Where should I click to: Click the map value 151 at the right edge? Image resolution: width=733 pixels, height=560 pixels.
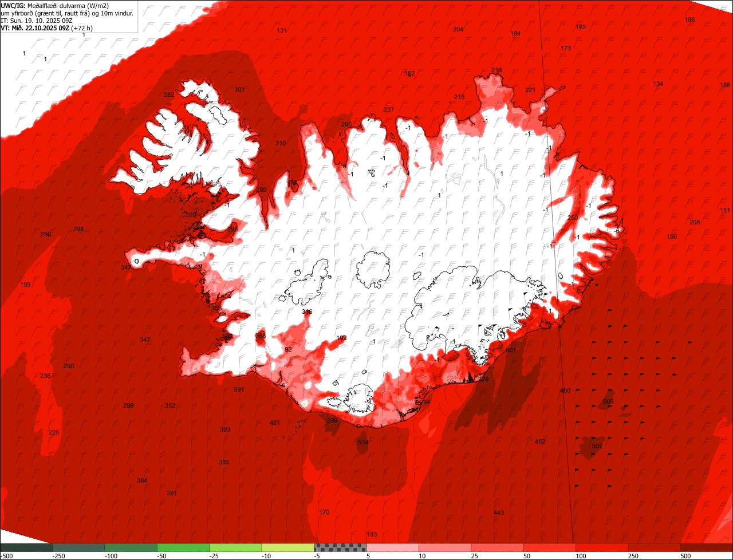pos(725,210)
